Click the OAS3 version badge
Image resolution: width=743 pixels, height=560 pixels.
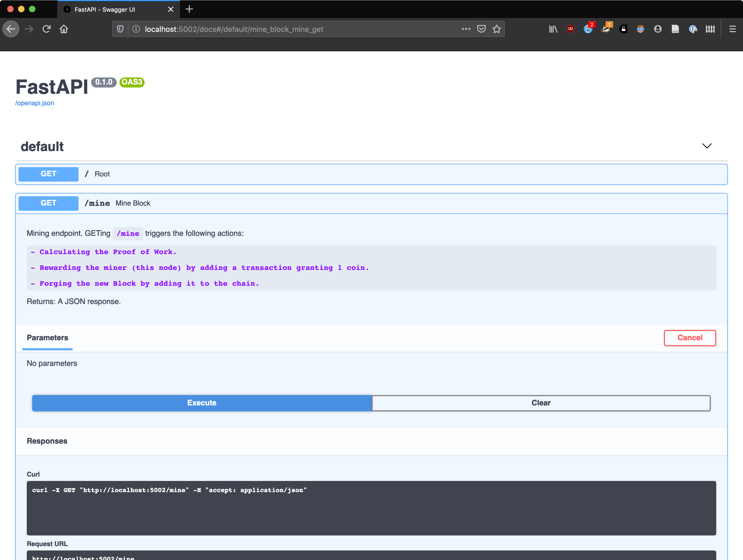pyautogui.click(x=132, y=82)
